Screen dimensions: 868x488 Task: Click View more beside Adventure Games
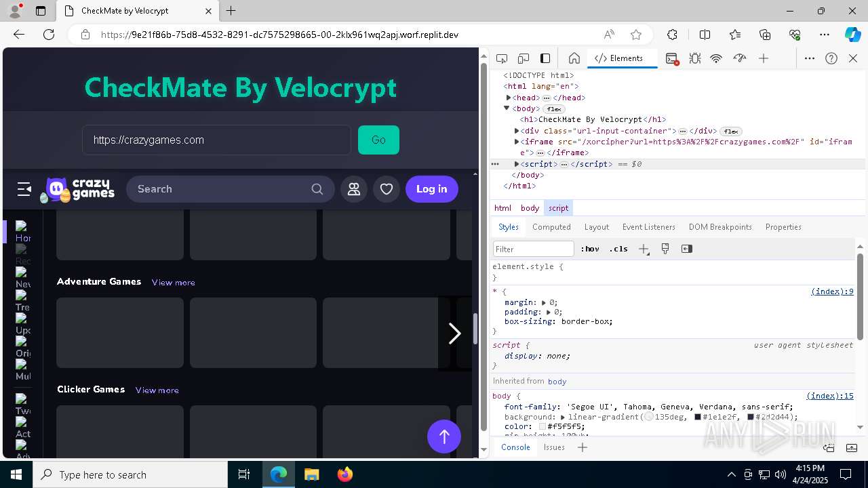(x=173, y=282)
